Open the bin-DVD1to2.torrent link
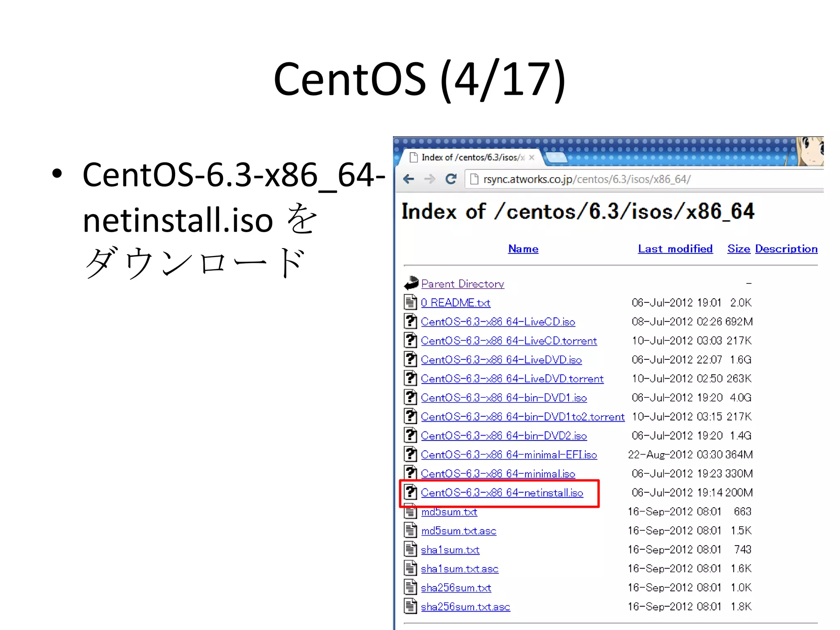Viewport: 840px width, 630px height. tap(523, 417)
